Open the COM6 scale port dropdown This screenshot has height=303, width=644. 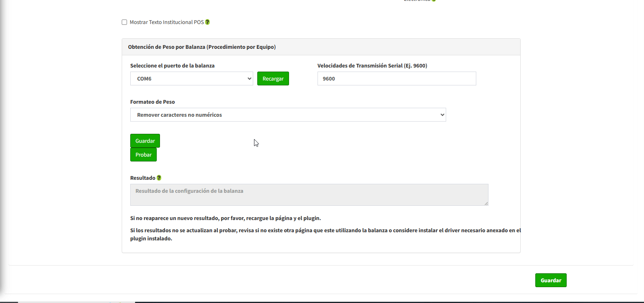[191, 78]
